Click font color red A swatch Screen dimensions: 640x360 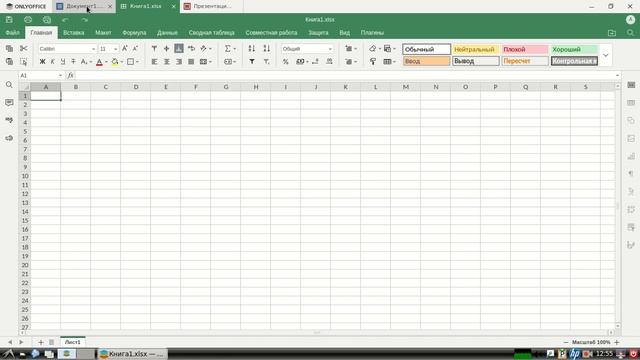[x=99, y=62]
